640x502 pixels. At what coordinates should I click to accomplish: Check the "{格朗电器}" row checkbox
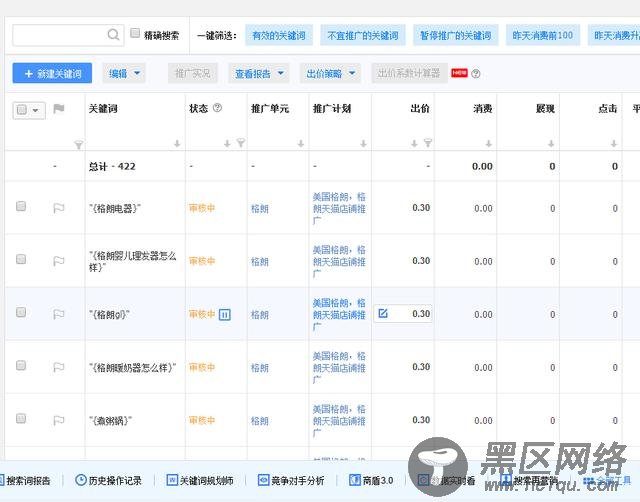21,206
